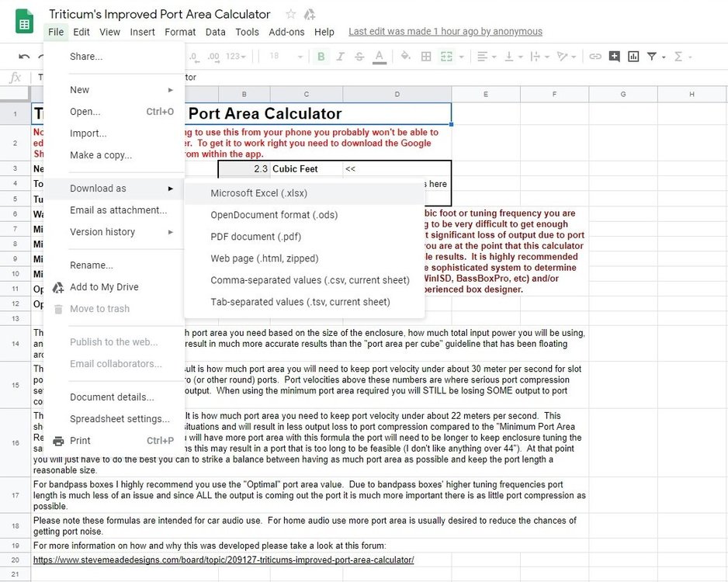728x582 pixels.
Task: Download as PDF document (.pdf)
Action: pyautogui.click(x=304, y=237)
